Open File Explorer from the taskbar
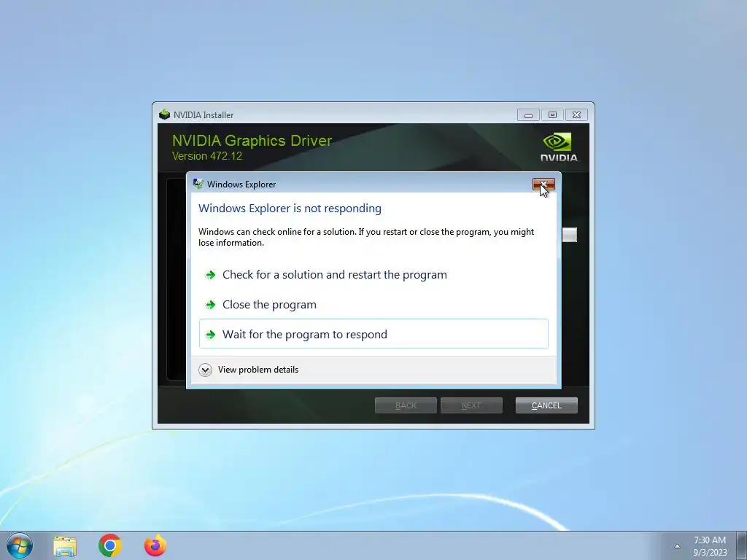The width and height of the screenshot is (747, 560). 65,545
